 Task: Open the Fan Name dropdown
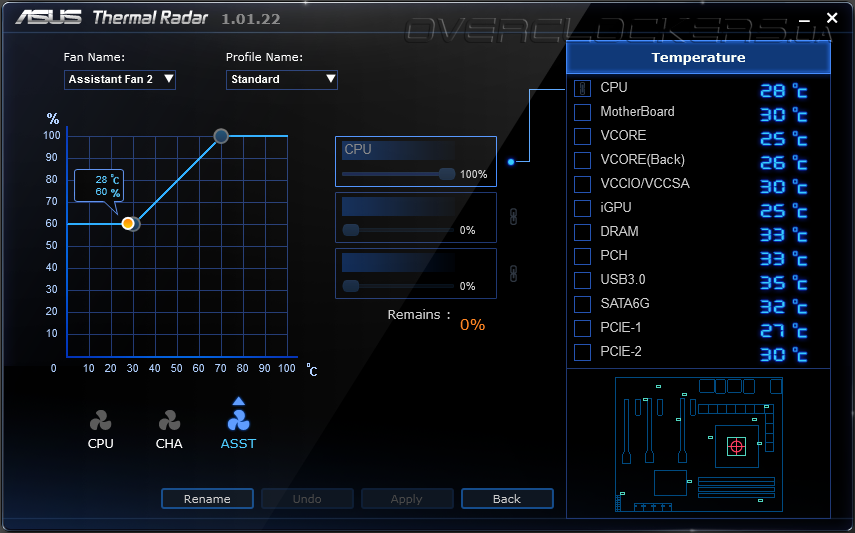point(120,80)
